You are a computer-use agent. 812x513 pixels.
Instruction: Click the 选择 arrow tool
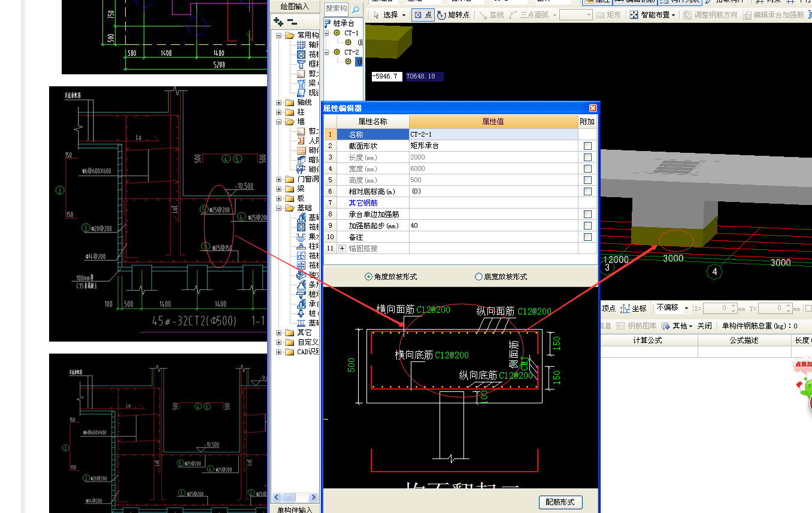(386, 15)
